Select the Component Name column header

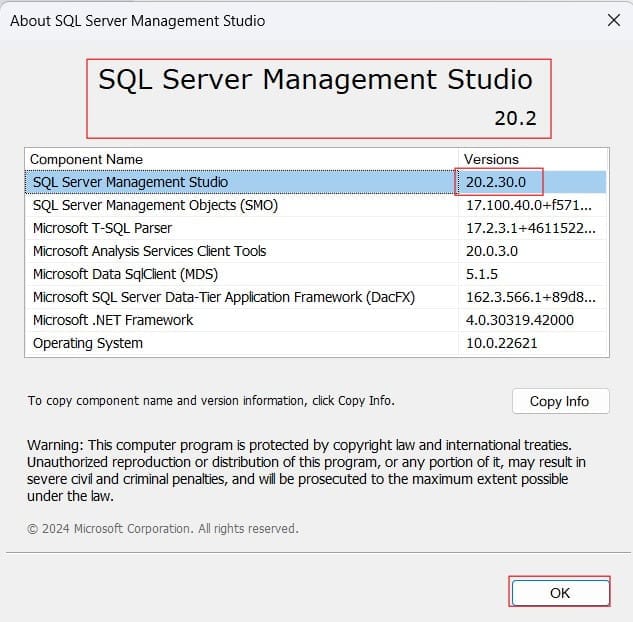tap(241, 159)
